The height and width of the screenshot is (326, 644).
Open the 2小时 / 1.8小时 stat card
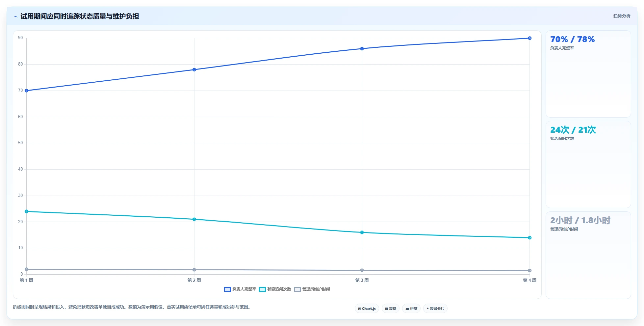[588, 255]
